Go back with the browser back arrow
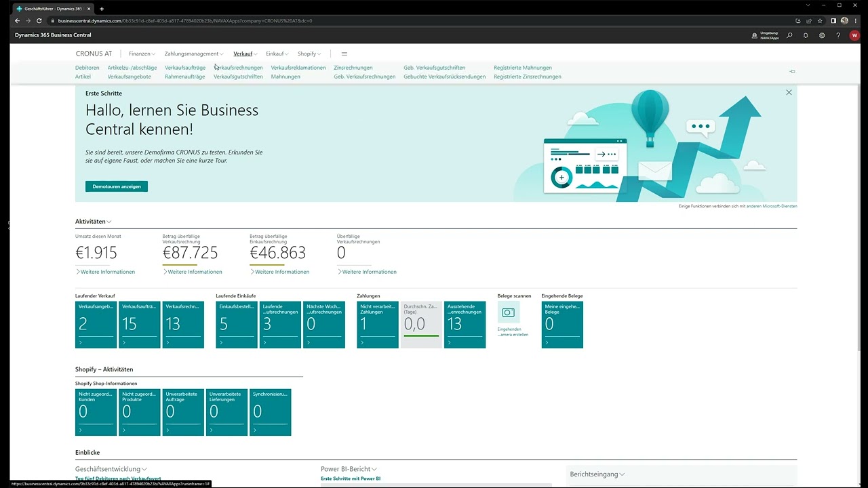 (18, 21)
